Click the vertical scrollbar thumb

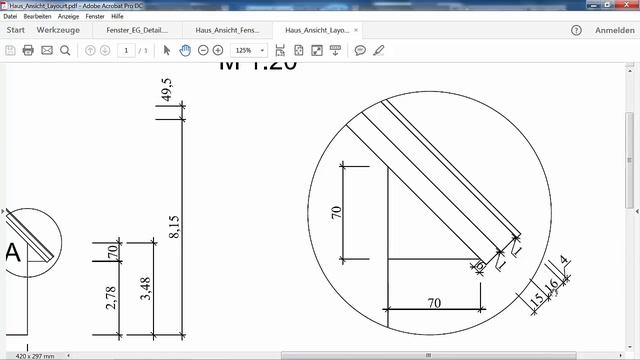pos(629,160)
